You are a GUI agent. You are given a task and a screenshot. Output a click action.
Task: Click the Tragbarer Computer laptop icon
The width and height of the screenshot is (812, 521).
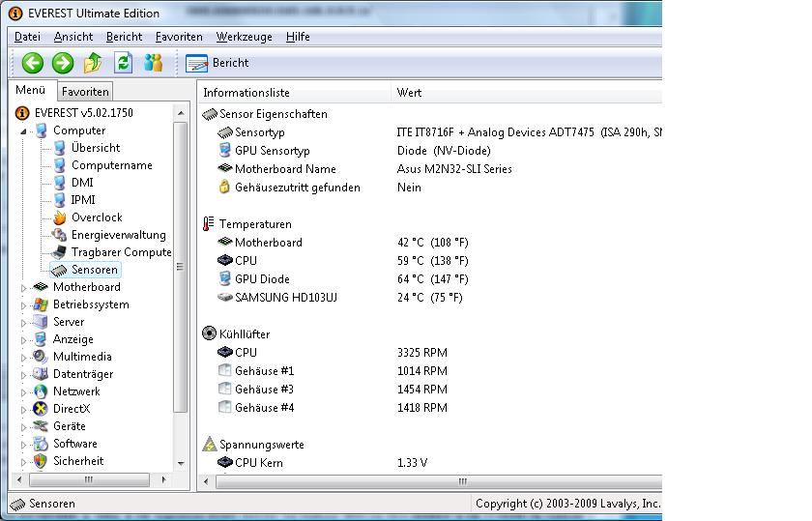click(x=60, y=252)
